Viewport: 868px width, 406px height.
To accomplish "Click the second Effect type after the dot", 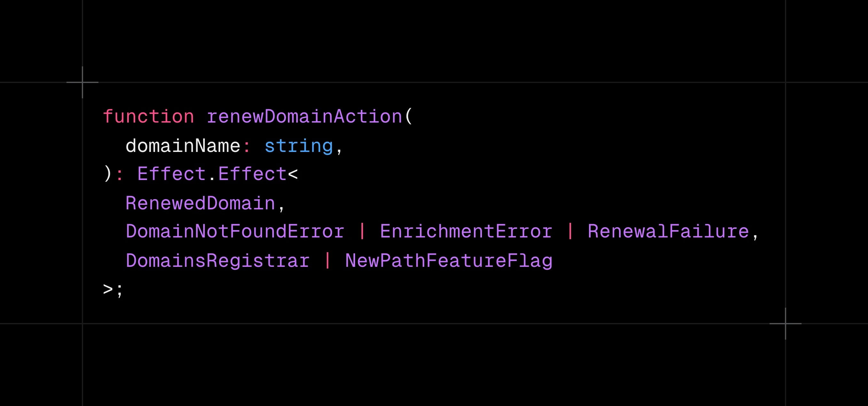I will click(252, 174).
